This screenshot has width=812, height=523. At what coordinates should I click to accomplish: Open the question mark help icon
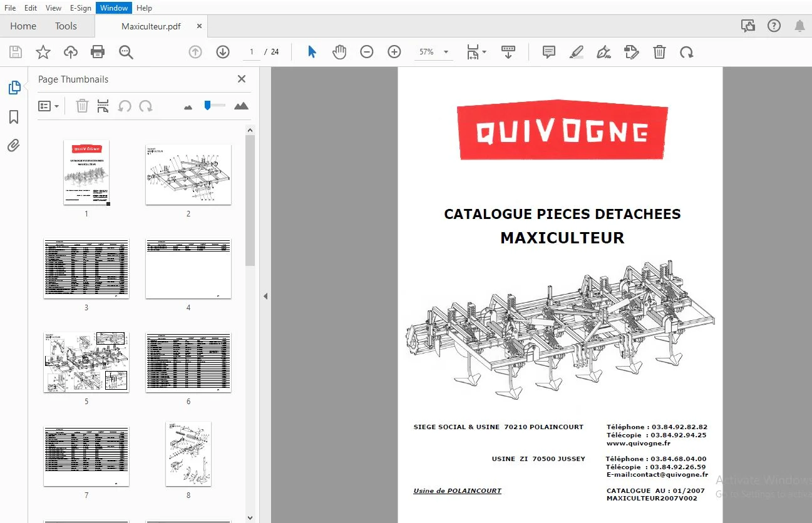[774, 26]
